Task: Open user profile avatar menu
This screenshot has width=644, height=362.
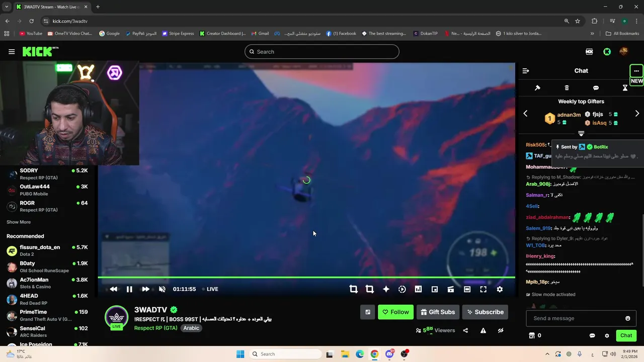Action: tap(624, 52)
